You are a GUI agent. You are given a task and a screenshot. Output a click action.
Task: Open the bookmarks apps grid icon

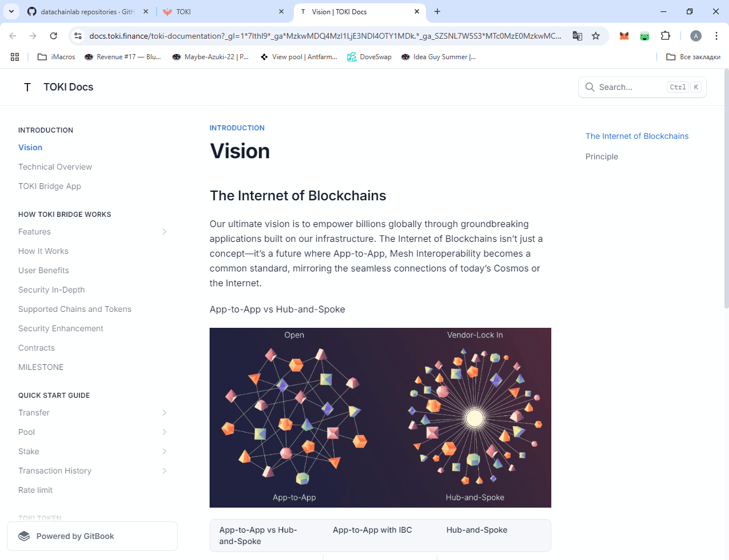(x=15, y=57)
